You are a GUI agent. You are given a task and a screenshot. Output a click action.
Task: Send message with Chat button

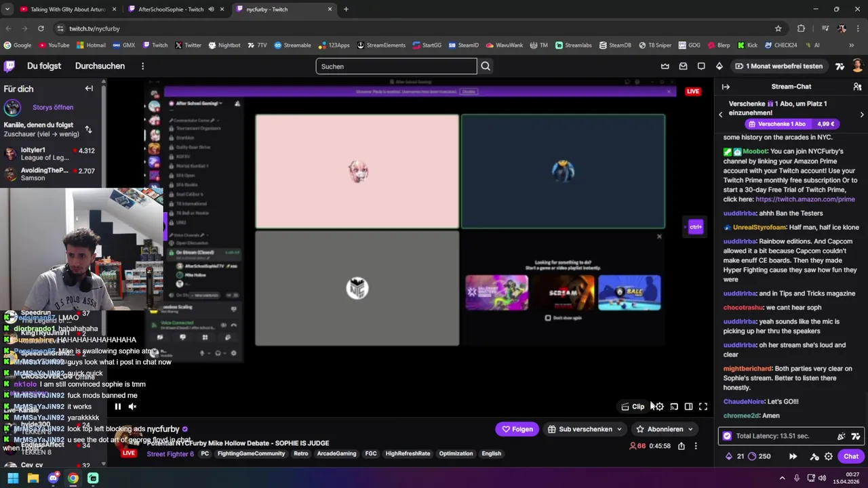[851, 456]
